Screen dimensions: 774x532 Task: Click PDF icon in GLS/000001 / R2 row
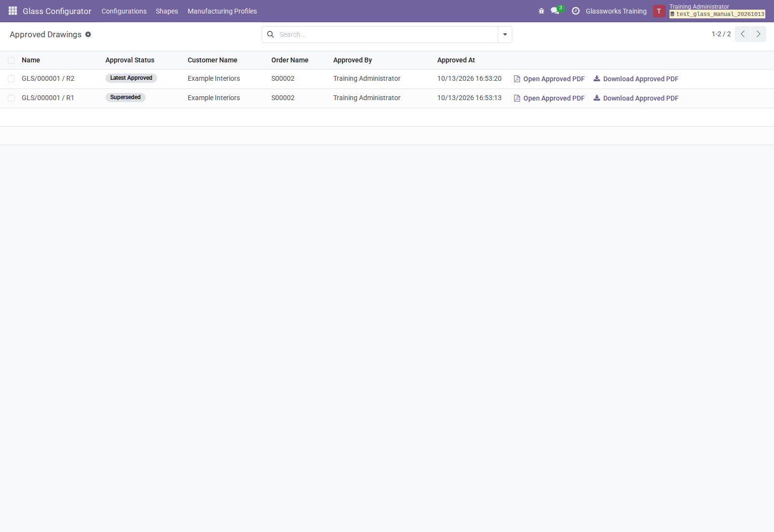(517, 79)
